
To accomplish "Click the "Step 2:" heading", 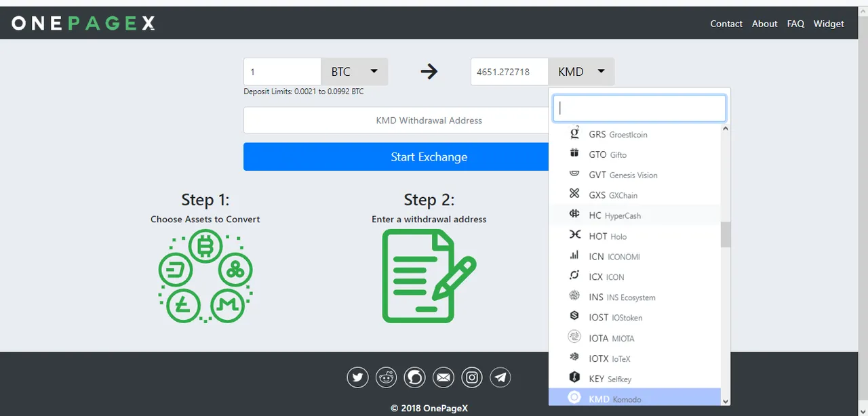I will coord(429,199).
